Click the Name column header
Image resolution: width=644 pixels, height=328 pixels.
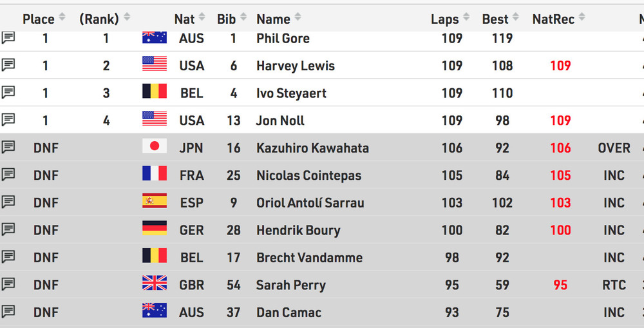pos(273,19)
